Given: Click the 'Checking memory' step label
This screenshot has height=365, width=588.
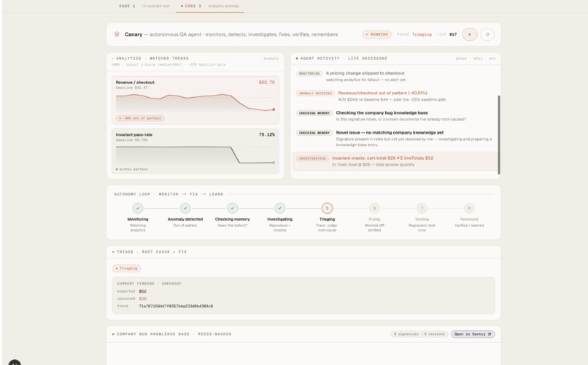Looking at the screenshot, I should 233,219.
